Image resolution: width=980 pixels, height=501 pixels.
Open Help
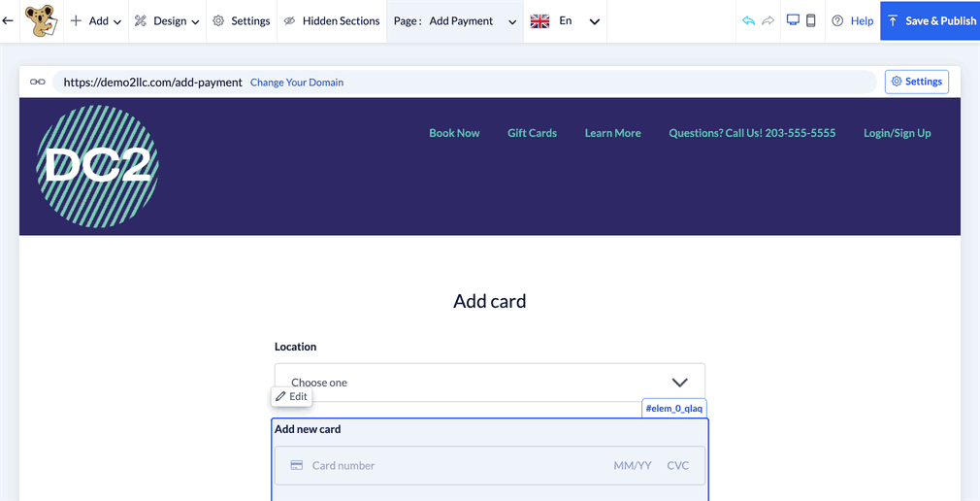coord(853,20)
